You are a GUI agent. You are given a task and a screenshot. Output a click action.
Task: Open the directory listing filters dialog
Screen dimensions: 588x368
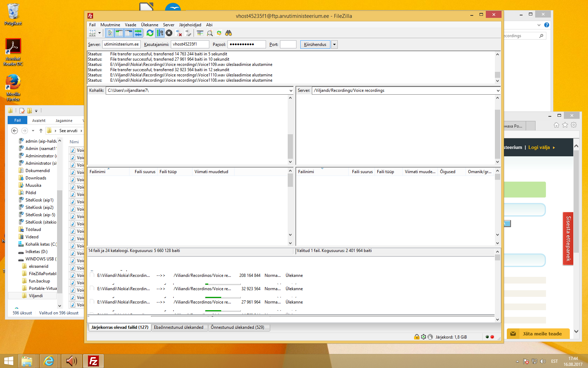pyautogui.click(x=200, y=33)
